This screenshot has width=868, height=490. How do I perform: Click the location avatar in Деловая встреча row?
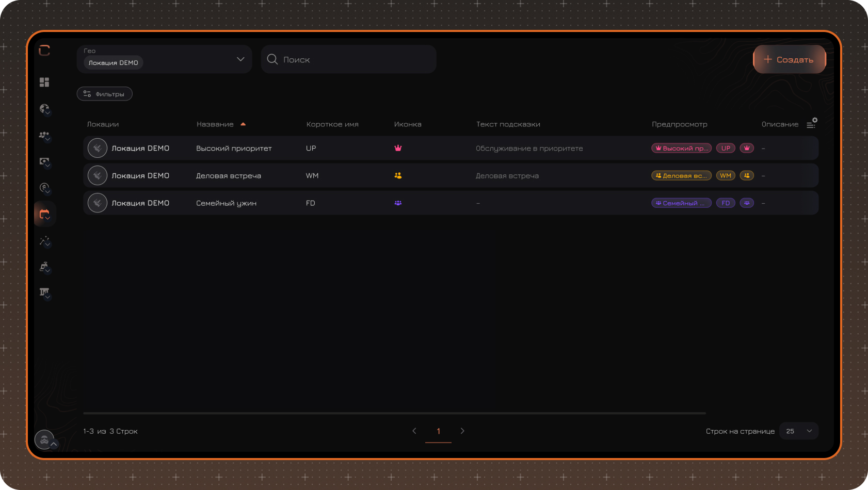pos(97,175)
